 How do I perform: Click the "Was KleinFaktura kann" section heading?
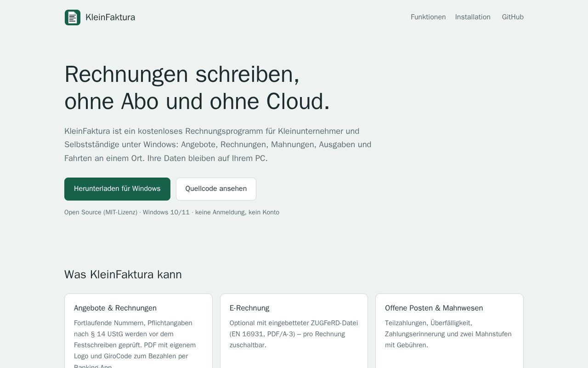click(x=123, y=275)
